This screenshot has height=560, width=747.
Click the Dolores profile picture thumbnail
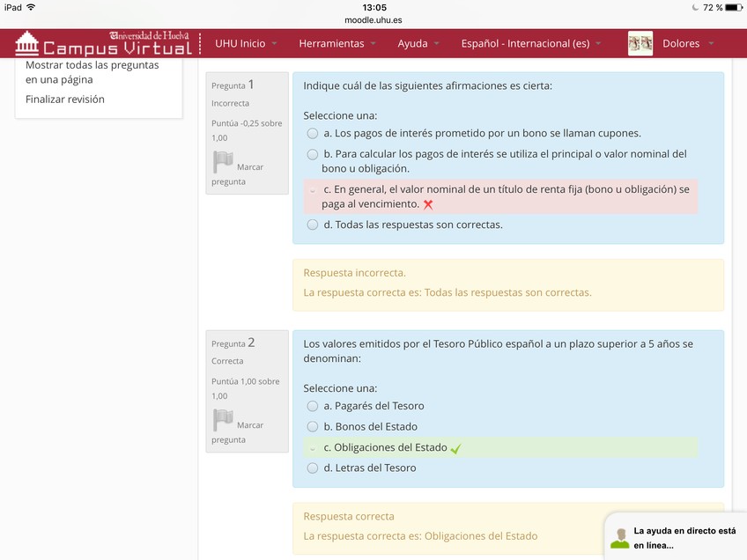pyautogui.click(x=640, y=43)
